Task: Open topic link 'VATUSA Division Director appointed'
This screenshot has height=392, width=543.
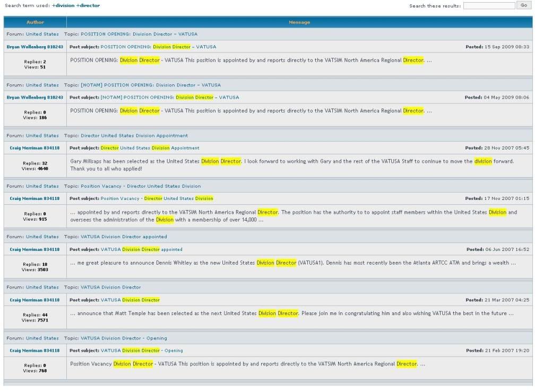Action: [124, 237]
